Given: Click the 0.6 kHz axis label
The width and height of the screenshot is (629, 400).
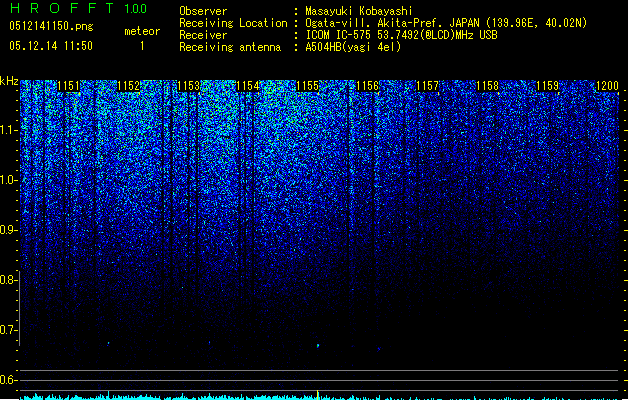Looking at the screenshot, I should tap(9, 380).
